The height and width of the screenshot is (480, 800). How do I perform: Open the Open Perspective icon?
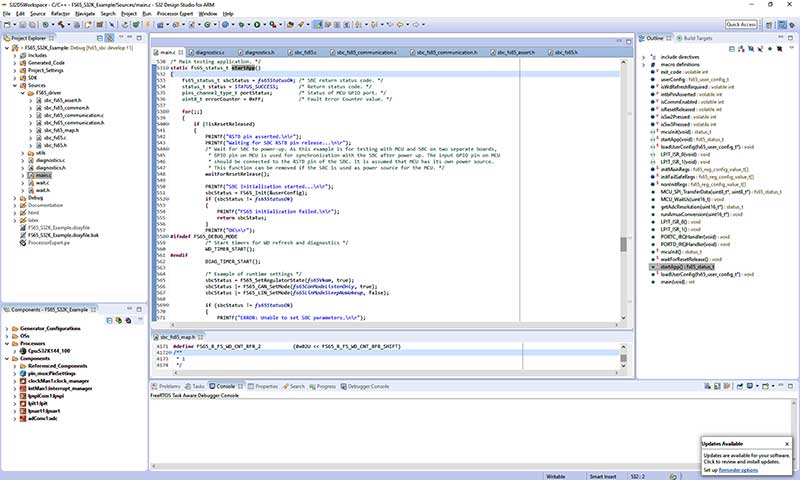(x=771, y=23)
